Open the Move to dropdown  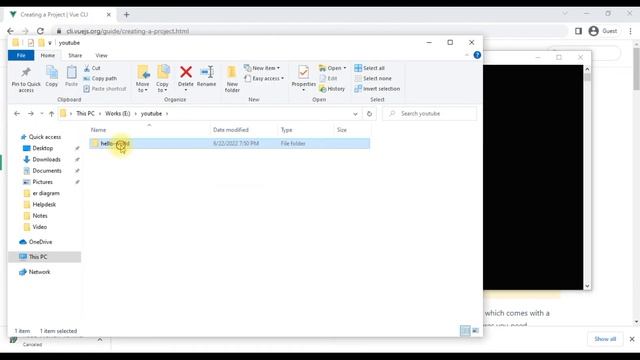(x=142, y=79)
